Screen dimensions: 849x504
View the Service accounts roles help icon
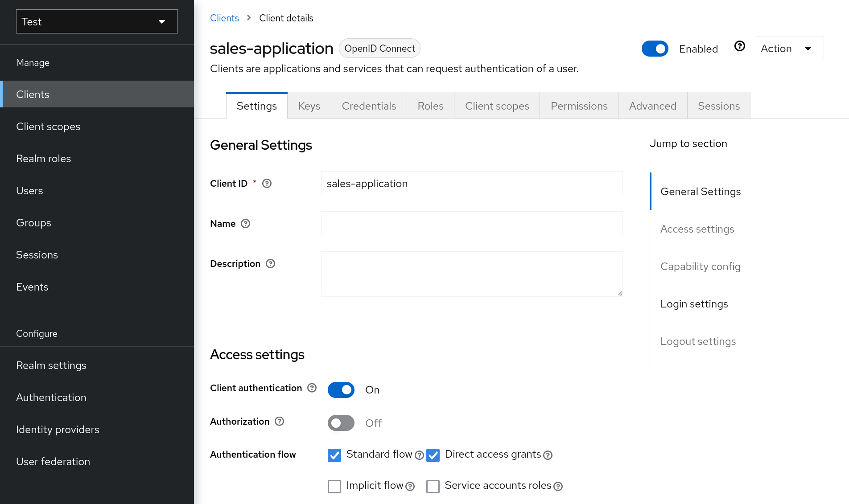click(558, 487)
